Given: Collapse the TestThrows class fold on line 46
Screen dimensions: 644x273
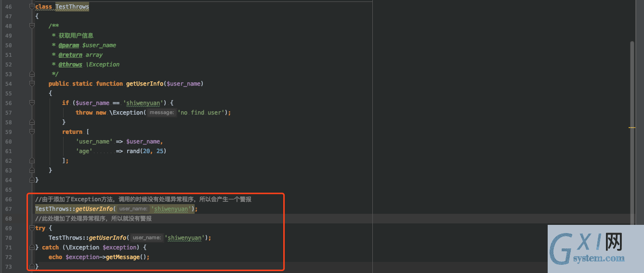Looking at the screenshot, I should click(32, 7).
